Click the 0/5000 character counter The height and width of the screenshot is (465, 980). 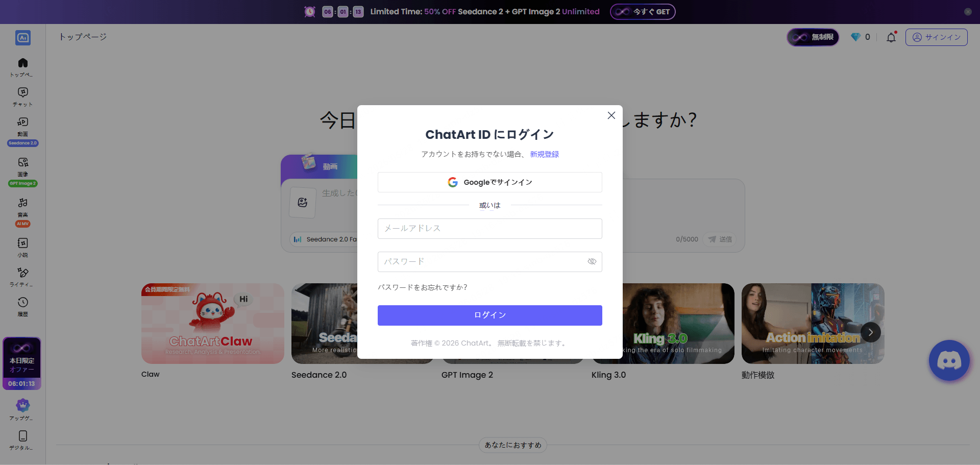687,239
